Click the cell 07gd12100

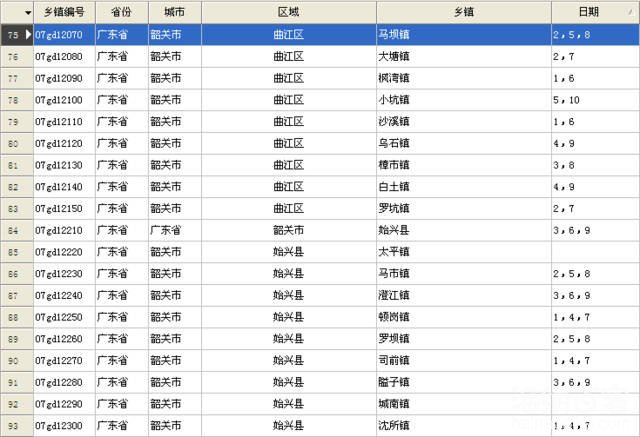tap(64, 100)
